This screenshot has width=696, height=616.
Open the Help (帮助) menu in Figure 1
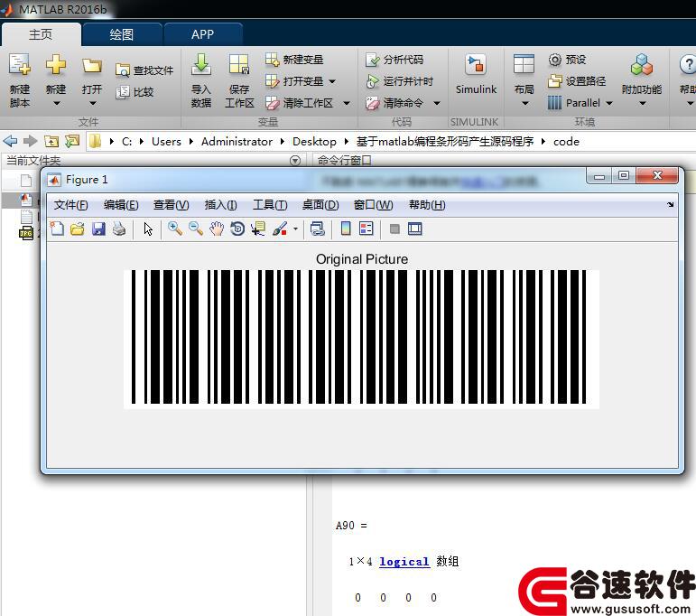pos(427,205)
